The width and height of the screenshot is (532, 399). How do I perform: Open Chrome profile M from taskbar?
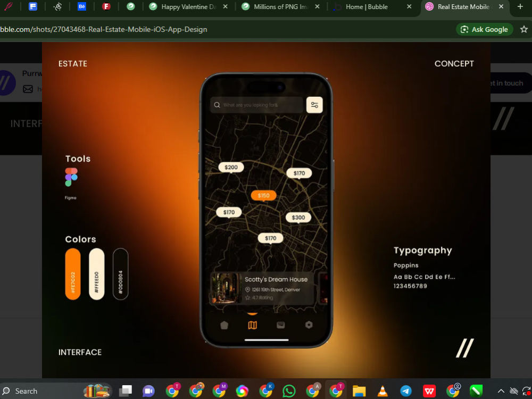219,390
